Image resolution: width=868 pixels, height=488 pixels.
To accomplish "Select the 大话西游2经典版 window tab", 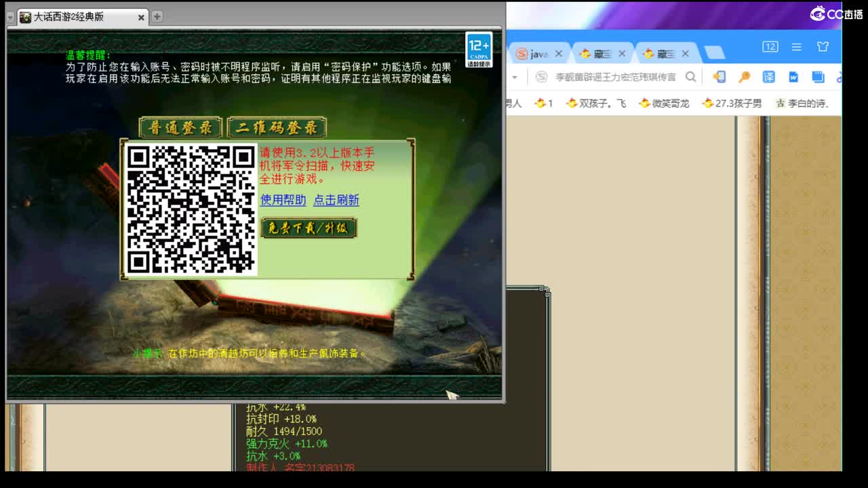I will [82, 17].
